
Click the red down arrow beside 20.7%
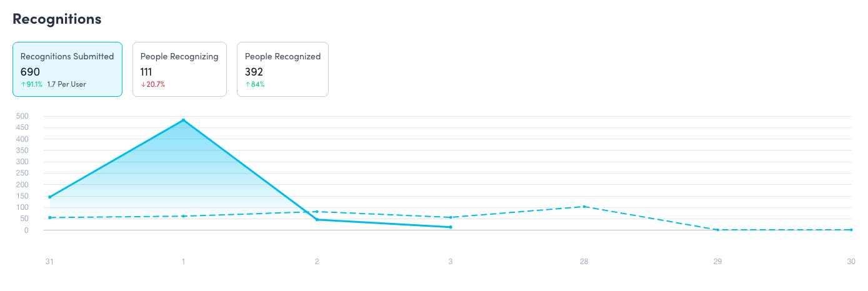[142, 85]
